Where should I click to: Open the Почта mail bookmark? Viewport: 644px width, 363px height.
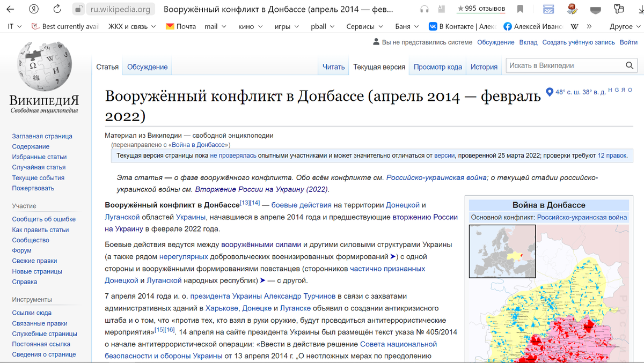[x=181, y=26]
